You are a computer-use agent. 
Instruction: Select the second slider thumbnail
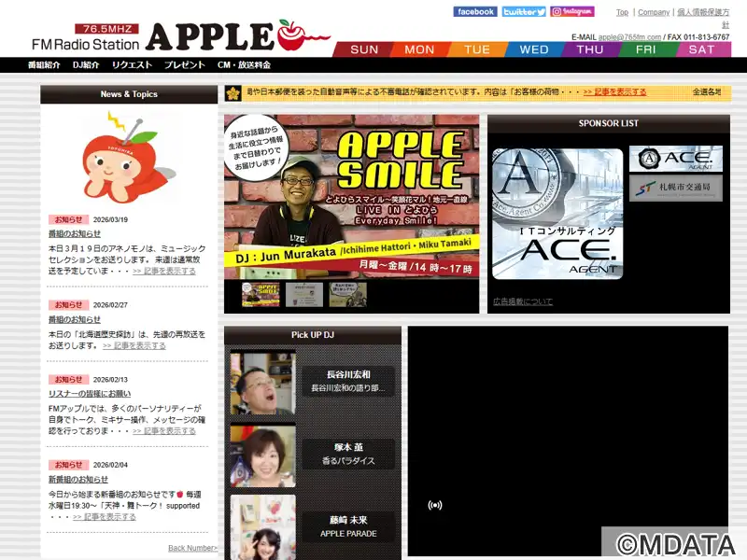304,294
